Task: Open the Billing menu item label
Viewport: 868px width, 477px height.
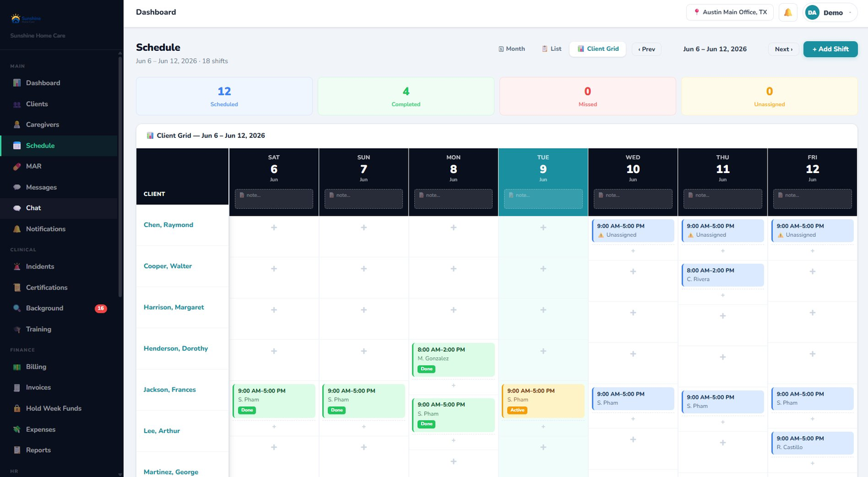Action: click(36, 367)
